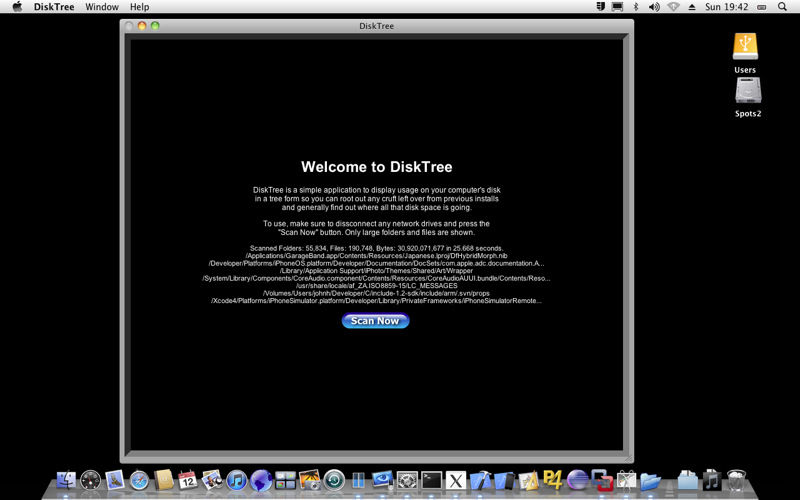Image resolution: width=800 pixels, height=500 pixels.
Task: Open Mail stamp icon in Dock
Action: [115, 480]
